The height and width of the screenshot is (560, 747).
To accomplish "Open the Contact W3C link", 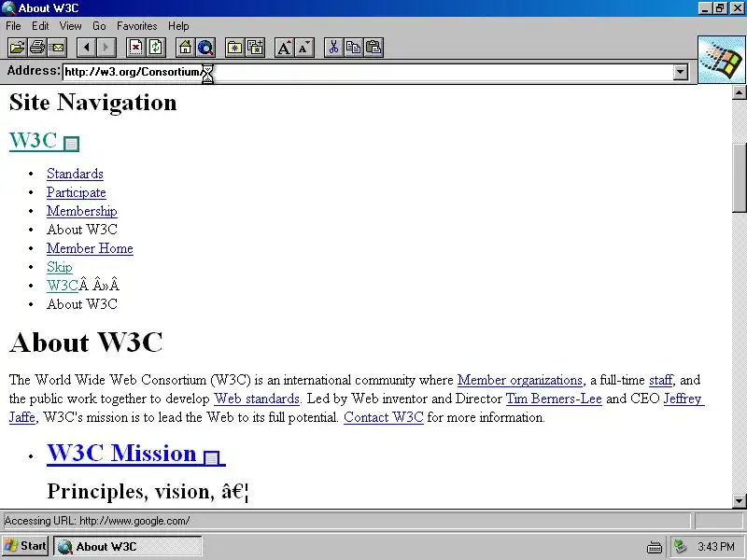I will click(384, 417).
